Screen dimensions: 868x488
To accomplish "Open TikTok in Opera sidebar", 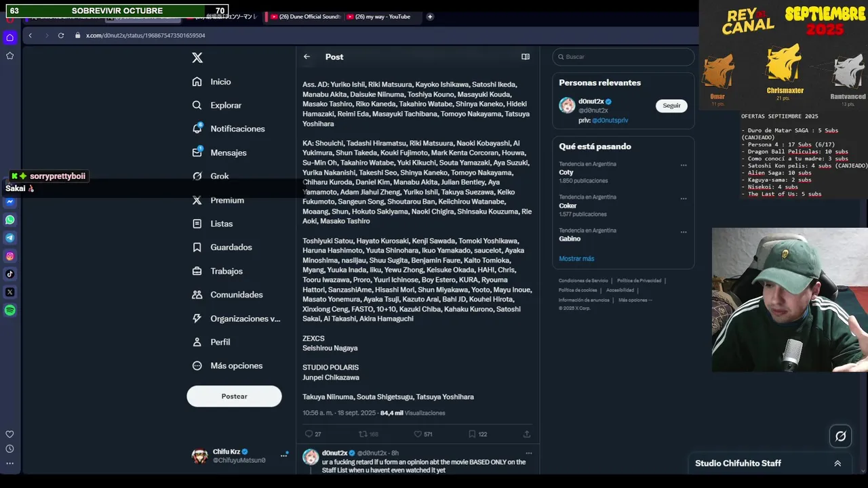I will pos(9,274).
